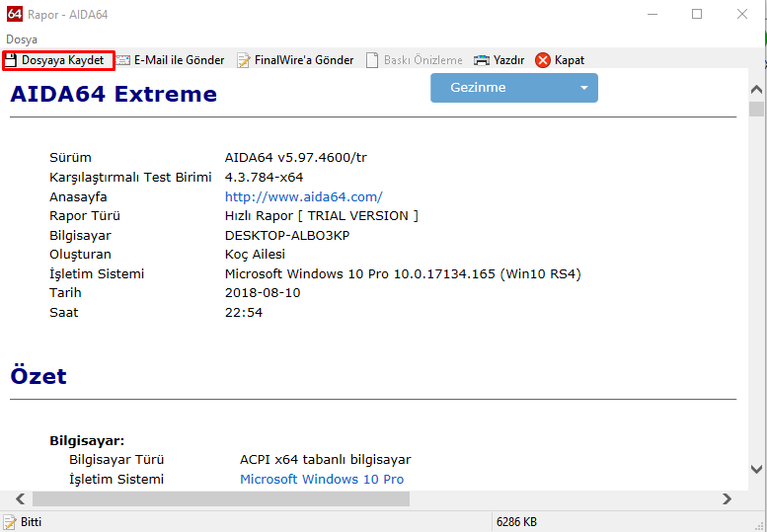Click the E-Mail ile Gönder label
This screenshot has width=767, height=532.
(179, 60)
